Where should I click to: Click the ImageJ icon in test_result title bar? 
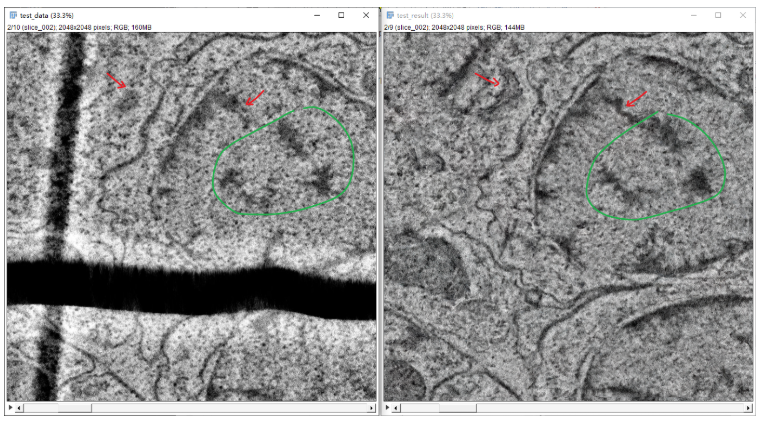[x=390, y=16]
